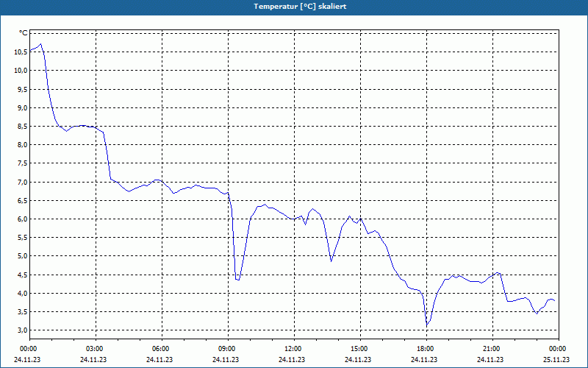Image resolution: width=588 pixels, height=368 pixels.
Task: Click the '9,5' y-axis label
Action: tap(22, 89)
